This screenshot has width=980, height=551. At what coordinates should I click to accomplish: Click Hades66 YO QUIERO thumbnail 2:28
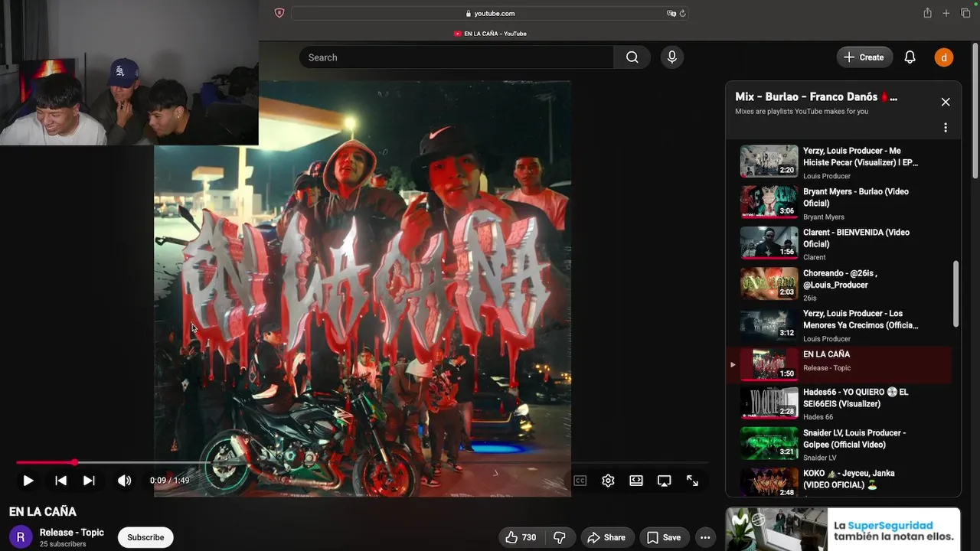pyautogui.click(x=769, y=403)
